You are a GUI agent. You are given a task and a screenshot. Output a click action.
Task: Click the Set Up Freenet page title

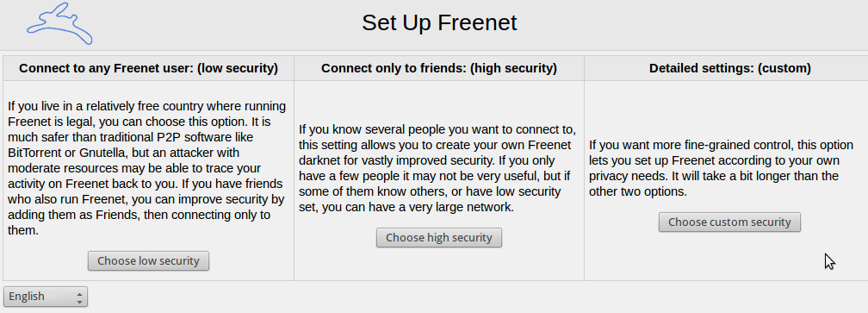coord(439,23)
